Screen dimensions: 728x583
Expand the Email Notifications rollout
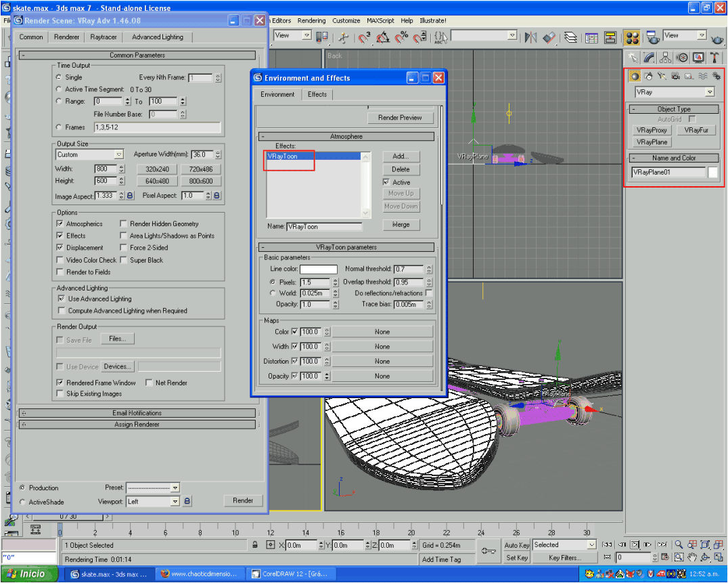tap(137, 413)
